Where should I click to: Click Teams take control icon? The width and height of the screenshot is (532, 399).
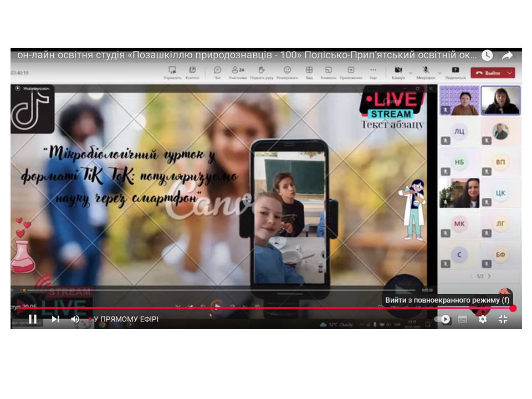(172, 72)
